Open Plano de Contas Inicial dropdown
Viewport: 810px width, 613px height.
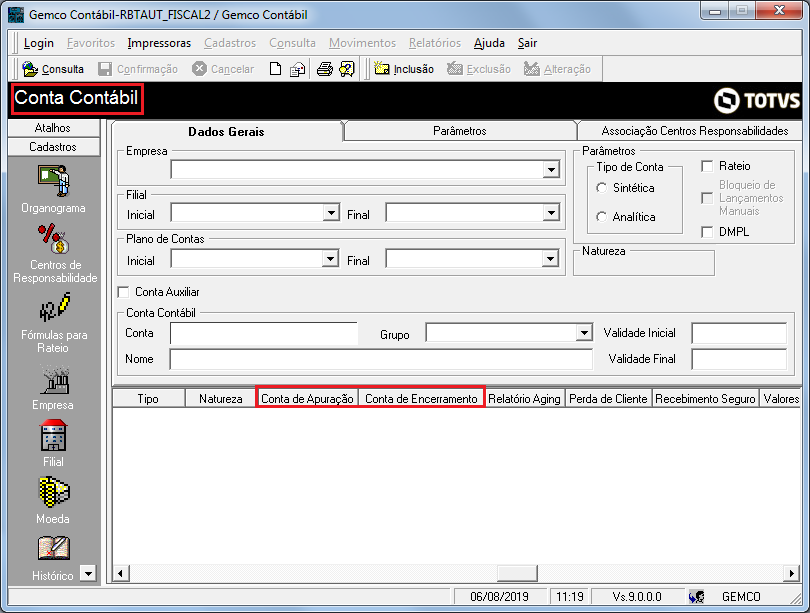click(x=331, y=258)
